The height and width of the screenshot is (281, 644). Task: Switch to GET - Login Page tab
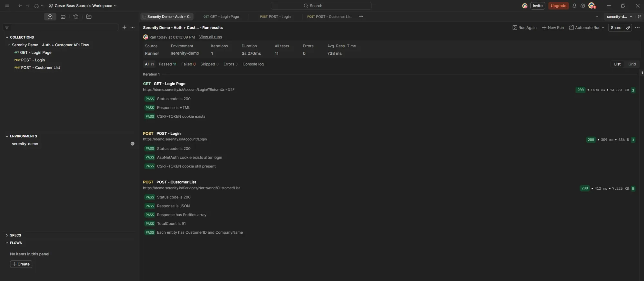[221, 17]
